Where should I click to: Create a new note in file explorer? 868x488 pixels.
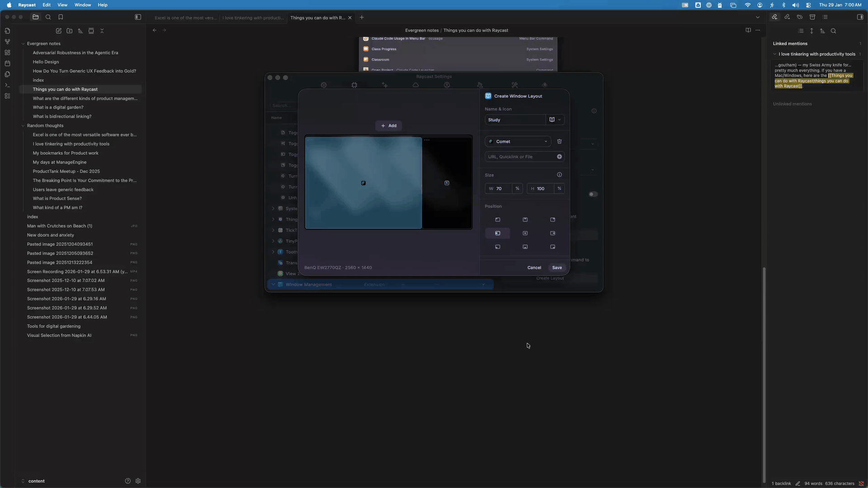pyautogui.click(x=59, y=31)
